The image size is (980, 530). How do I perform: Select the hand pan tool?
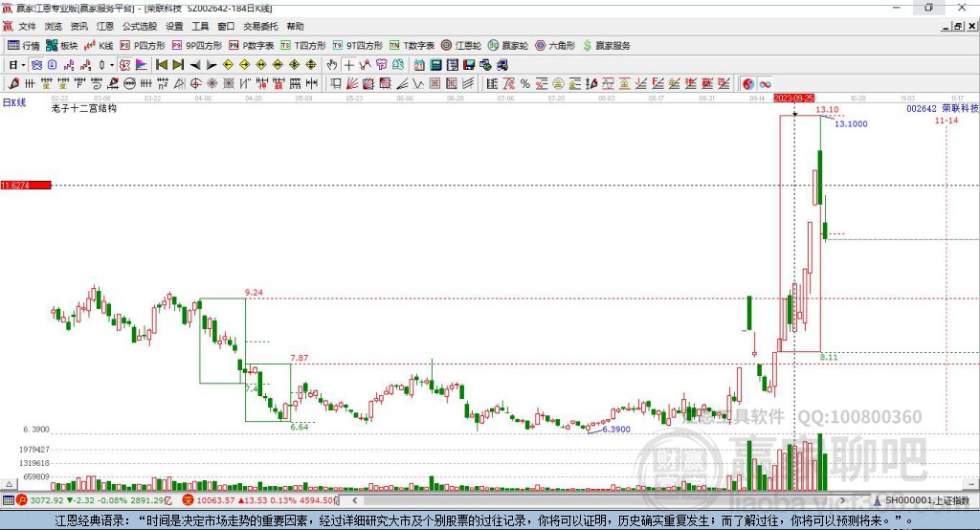(x=332, y=65)
